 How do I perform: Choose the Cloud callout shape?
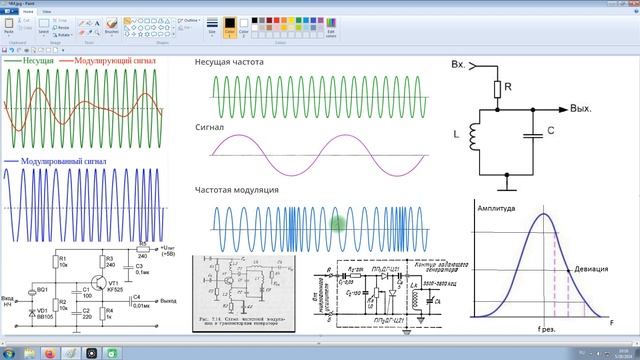[x=167, y=34]
